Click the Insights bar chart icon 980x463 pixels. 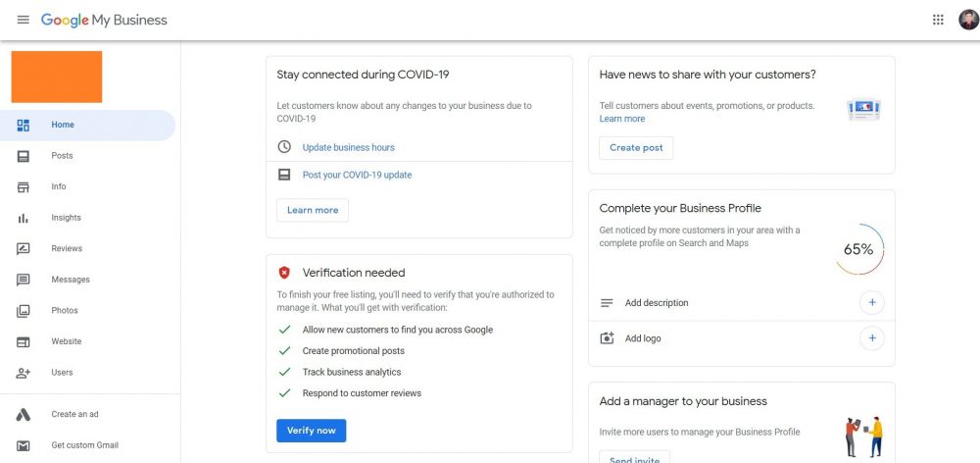point(24,218)
